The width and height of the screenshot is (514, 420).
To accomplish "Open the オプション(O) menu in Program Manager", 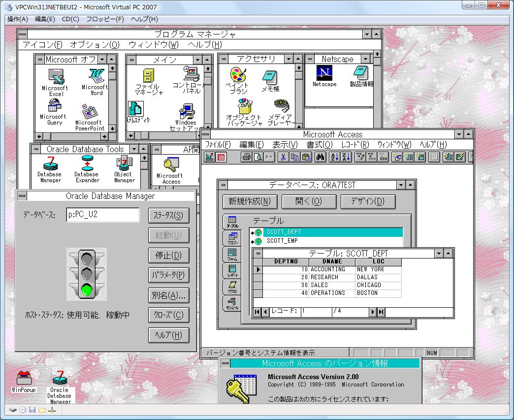I will pos(95,45).
